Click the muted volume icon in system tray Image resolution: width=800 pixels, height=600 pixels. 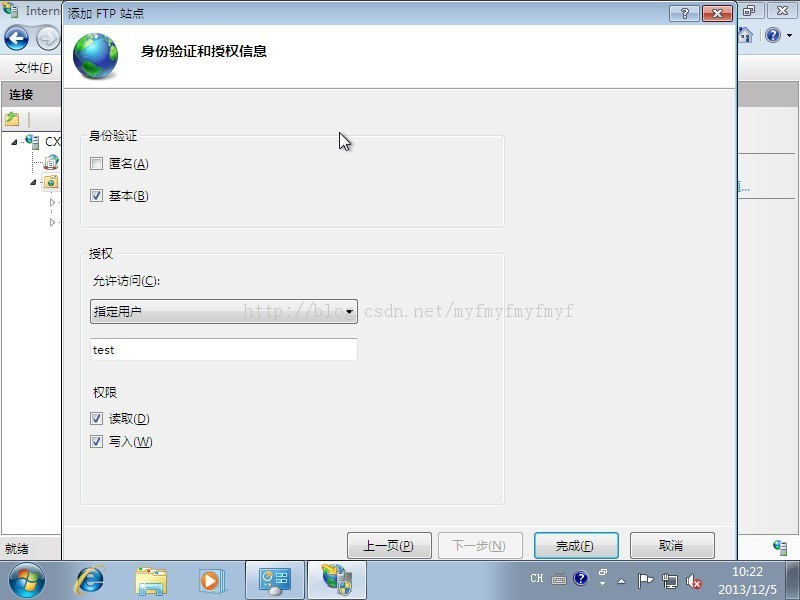click(694, 578)
